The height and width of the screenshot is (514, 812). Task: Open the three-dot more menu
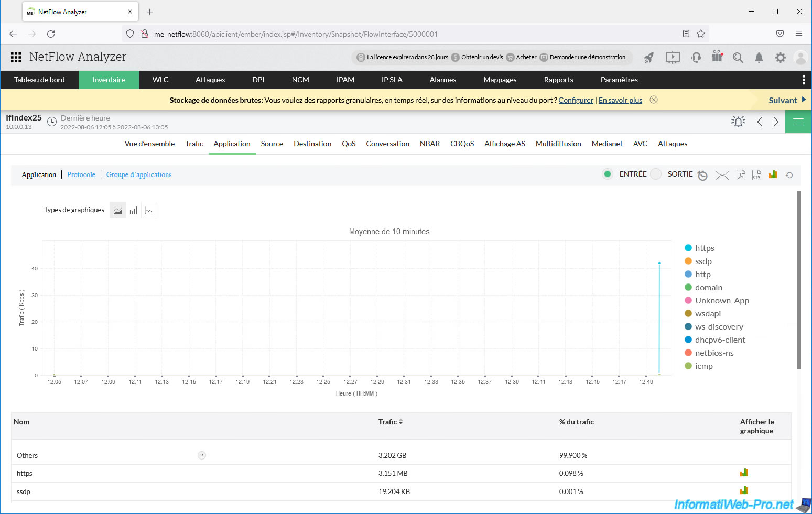(x=803, y=80)
